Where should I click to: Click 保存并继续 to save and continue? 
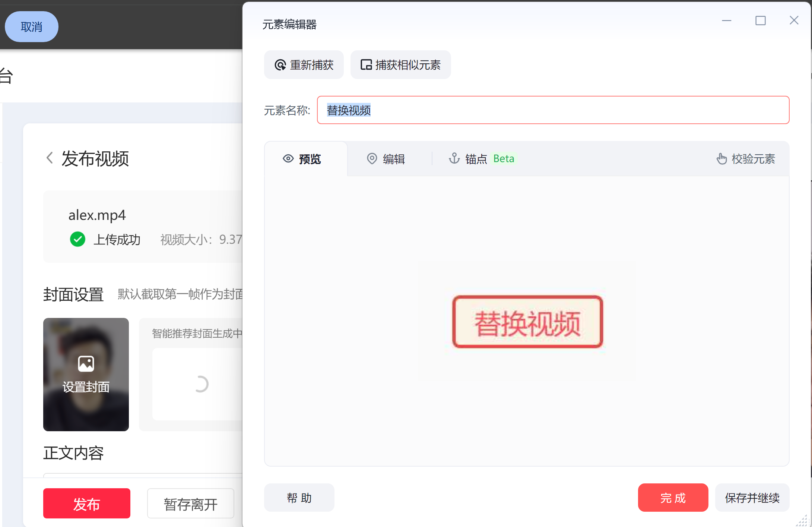point(752,498)
